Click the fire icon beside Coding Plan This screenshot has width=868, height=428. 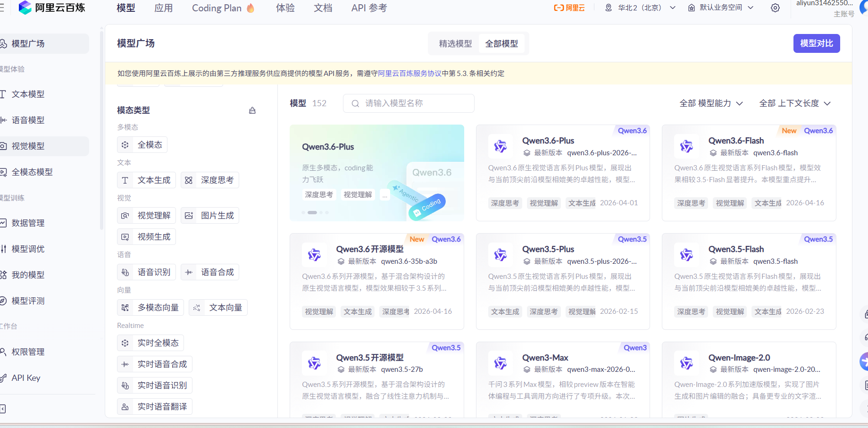click(250, 8)
